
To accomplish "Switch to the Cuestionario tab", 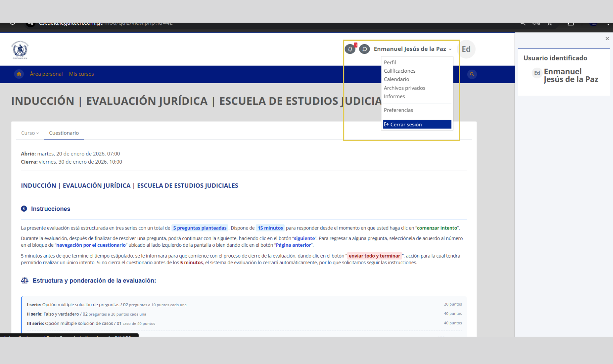I will (x=64, y=133).
